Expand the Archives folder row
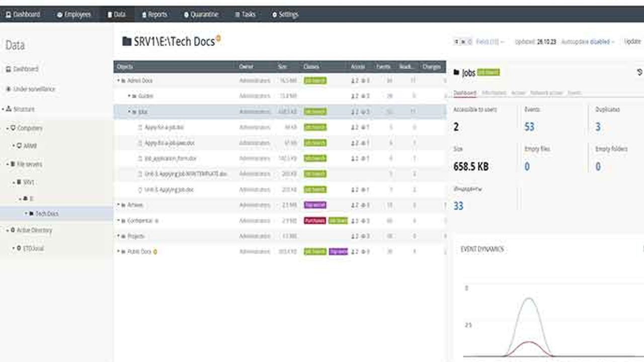The image size is (644, 362). 119,205
